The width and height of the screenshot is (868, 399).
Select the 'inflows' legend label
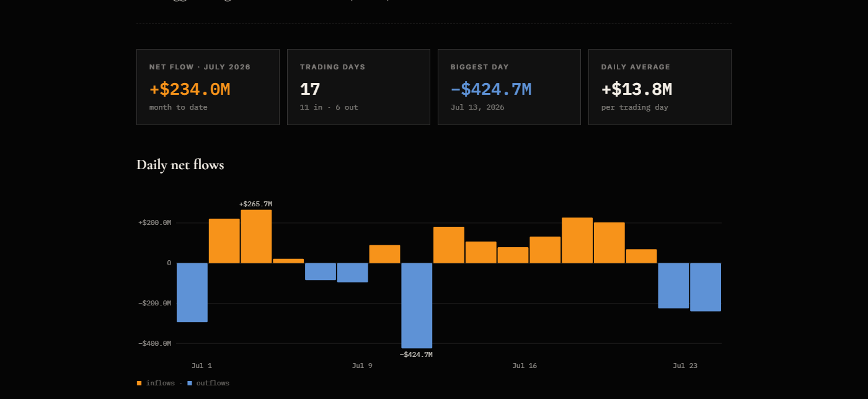click(161, 384)
